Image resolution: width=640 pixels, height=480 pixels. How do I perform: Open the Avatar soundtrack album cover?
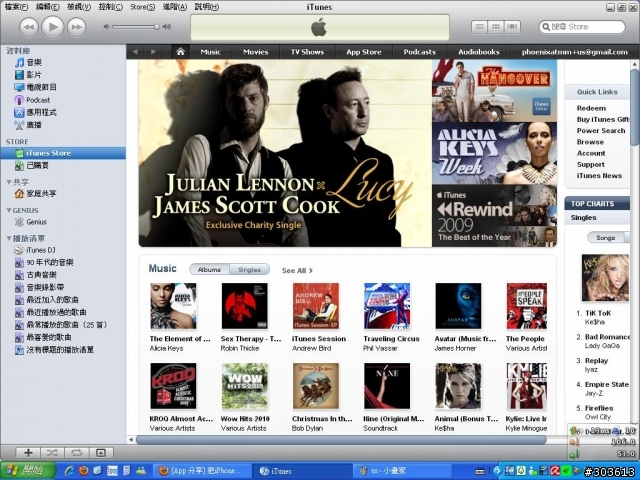pos(458,306)
